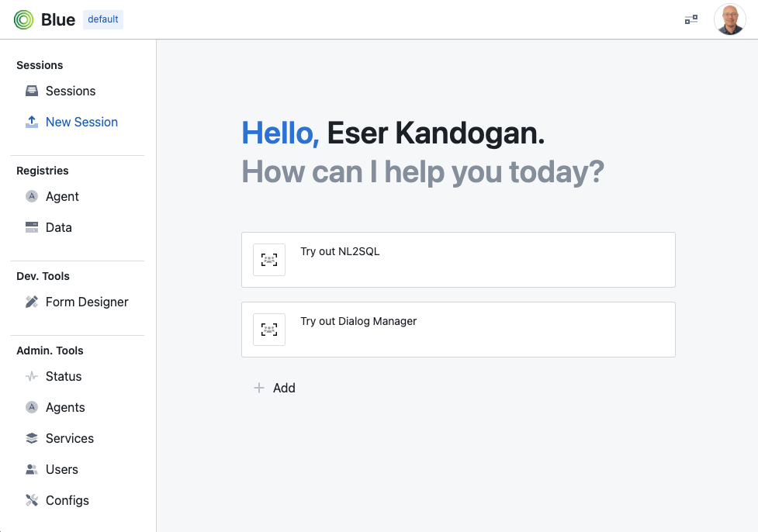The height and width of the screenshot is (532, 758).
Task: Click the Data registry icon
Action: [x=32, y=227]
